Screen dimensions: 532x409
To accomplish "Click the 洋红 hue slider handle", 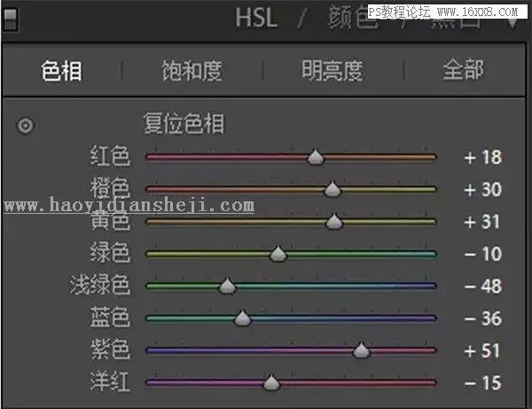I will point(271,383).
